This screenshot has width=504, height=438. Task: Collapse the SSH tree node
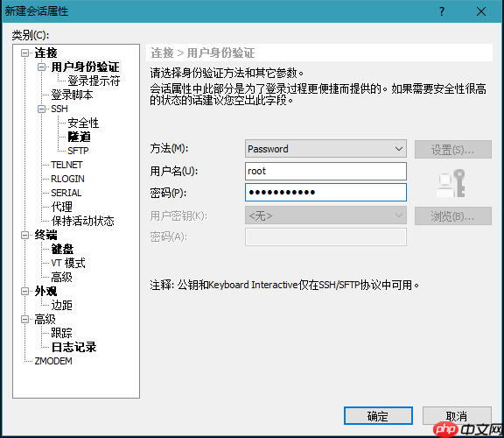[41, 109]
